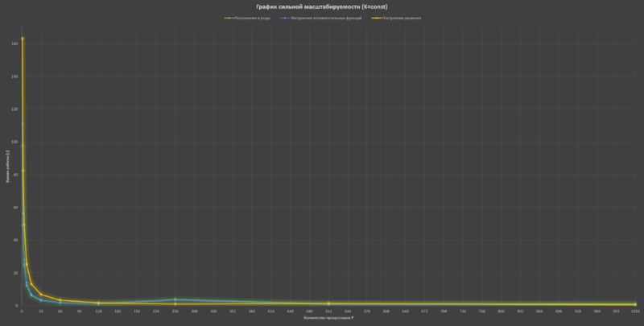Click x-axis label 480
Image resolution: width=644 pixels, height=326 pixels.
click(309, 312)
